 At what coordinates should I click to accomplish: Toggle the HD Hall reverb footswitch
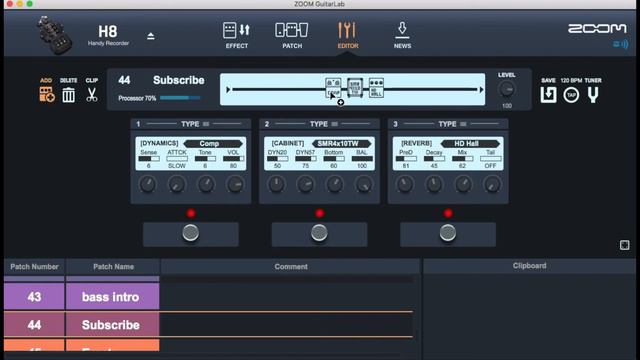click(448, 233)
